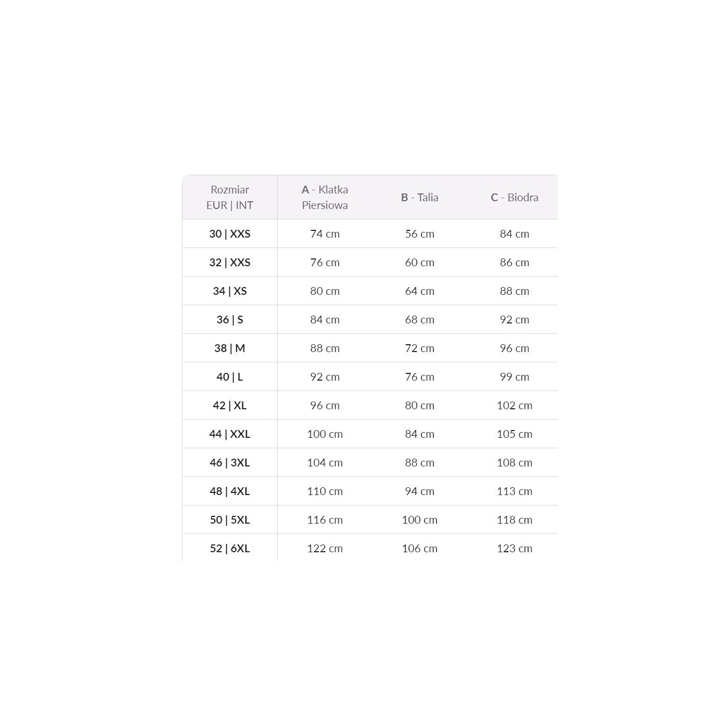Click the B - Talia column header

(420, 198)
